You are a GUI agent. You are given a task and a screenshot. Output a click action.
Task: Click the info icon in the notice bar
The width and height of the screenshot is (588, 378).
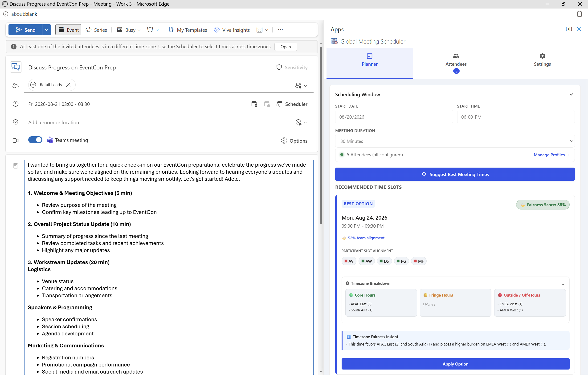(x=13, y=47)
